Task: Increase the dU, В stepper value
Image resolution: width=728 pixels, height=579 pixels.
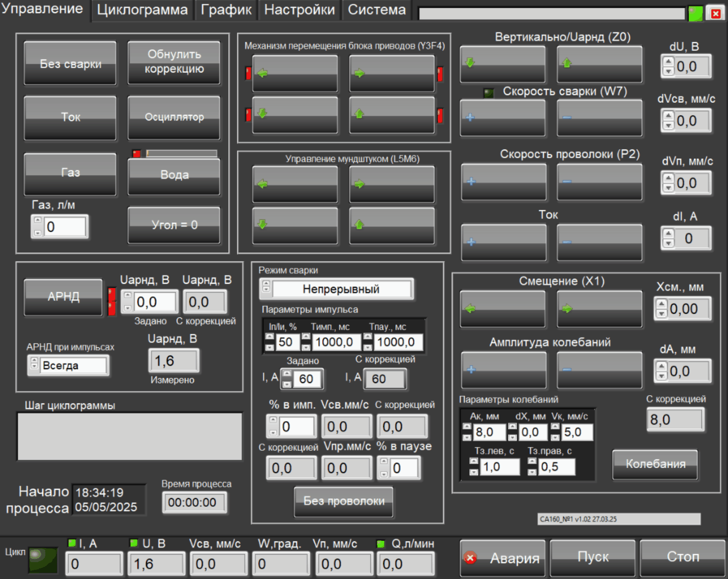Action: [x=668, y=62]
